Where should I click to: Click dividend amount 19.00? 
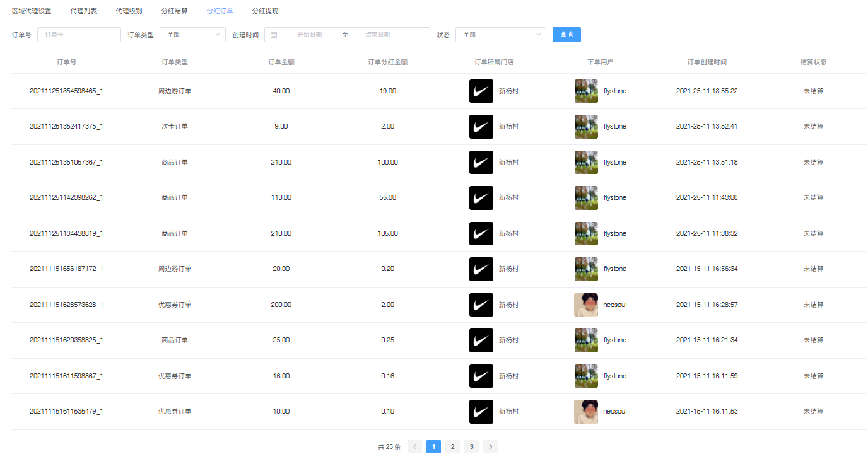coord(388,91)
